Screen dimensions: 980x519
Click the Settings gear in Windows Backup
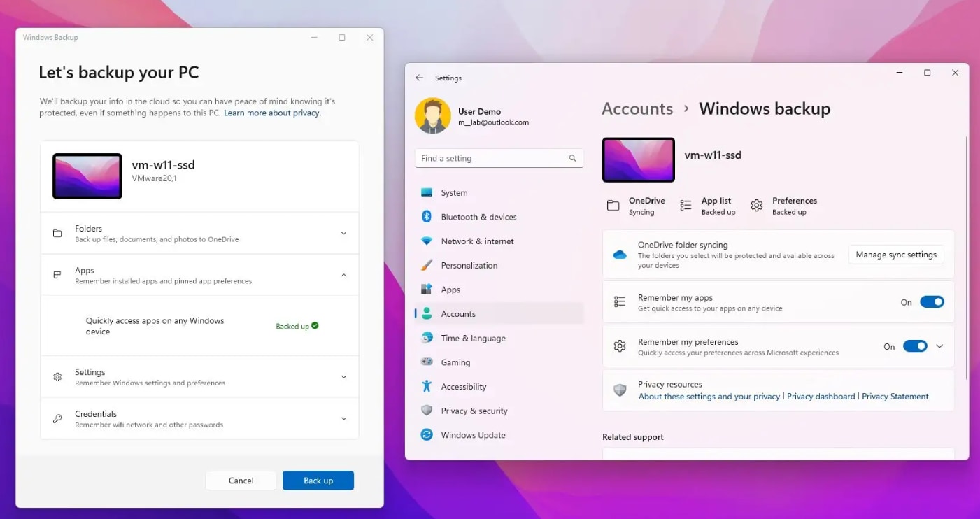coord(57,377)
